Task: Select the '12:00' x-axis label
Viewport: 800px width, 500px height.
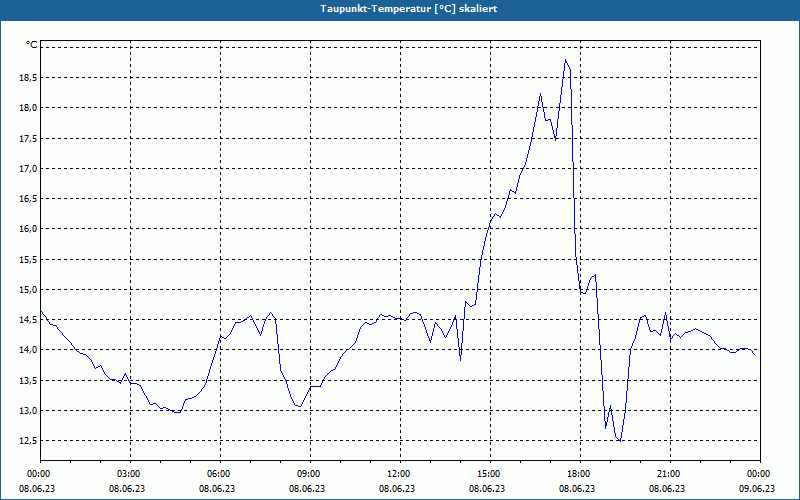Action: [x=400, y=474]
